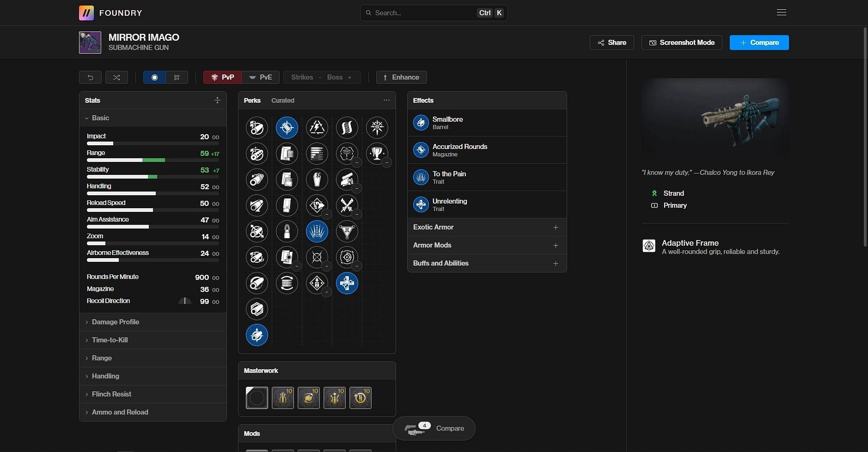Screen dimensions: 868x452
Task: Choose the reload speed masterwork icon
Action: (361, 398)
